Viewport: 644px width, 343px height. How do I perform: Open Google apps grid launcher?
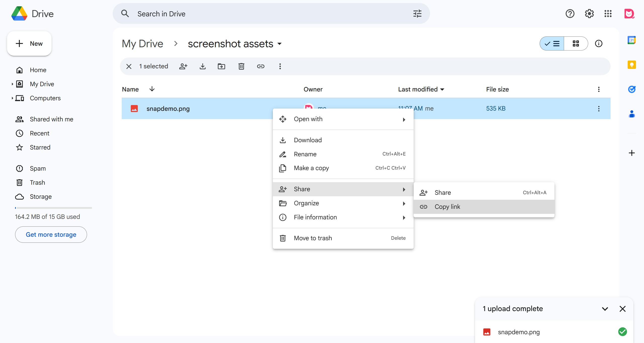point(608,14)
